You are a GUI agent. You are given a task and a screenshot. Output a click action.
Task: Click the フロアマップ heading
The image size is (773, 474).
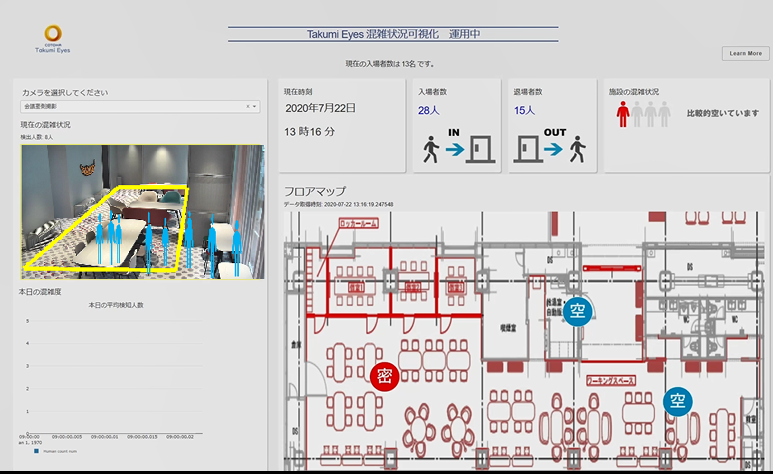pos(315,191)
